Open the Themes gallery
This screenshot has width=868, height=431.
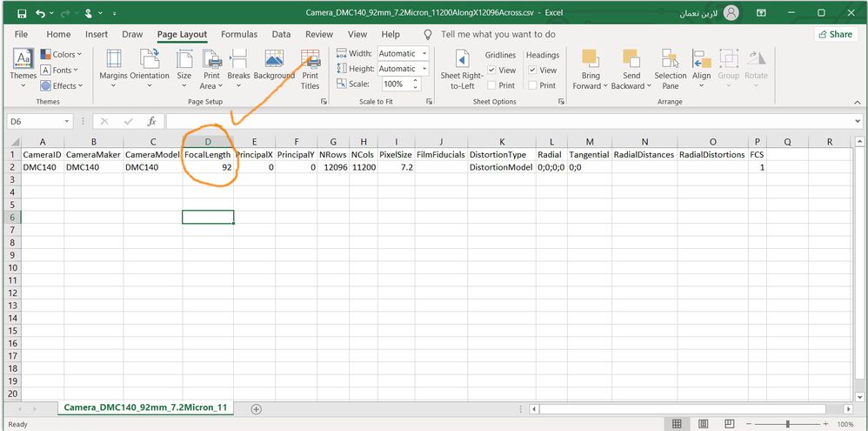click(23, 68)
